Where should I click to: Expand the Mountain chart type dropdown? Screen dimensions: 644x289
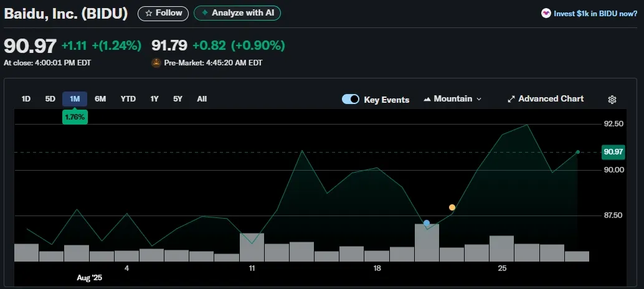point(452,99)
